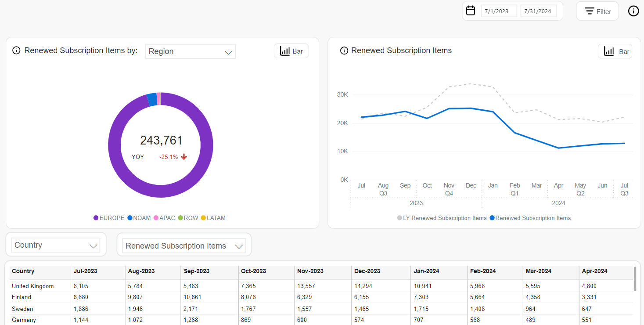
Task: Sort by the Oct-2023 column header
Action: tap(266, 271)
